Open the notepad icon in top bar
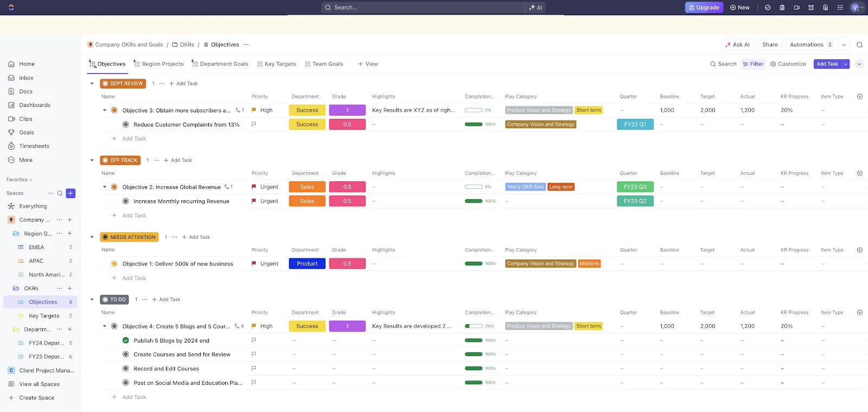 tap(782, 8)
